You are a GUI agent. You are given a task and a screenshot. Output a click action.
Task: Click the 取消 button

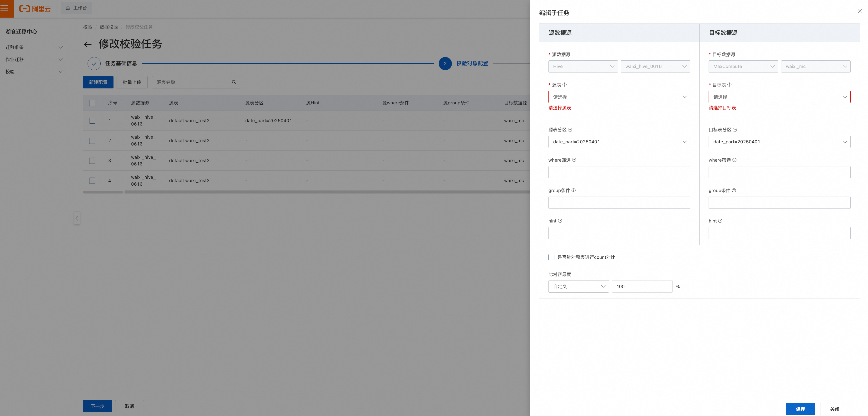point(129,406)
